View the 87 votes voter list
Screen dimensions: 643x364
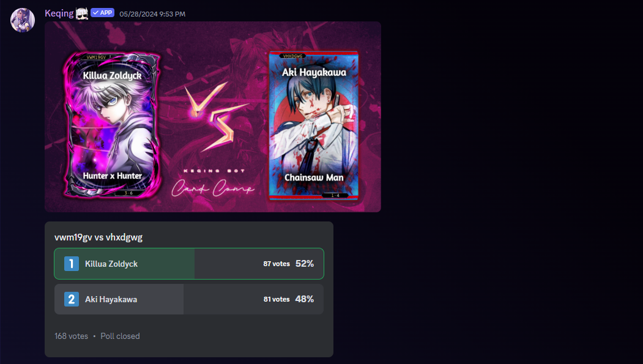277,264
